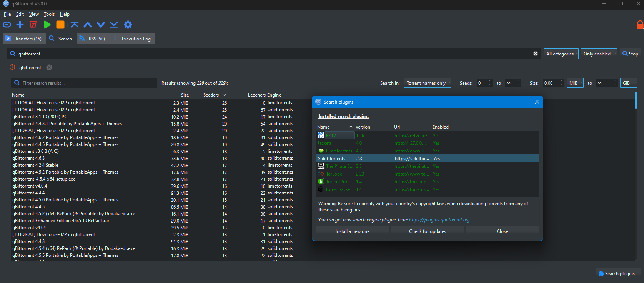Switch to RSS (50) tab

[92, 39]
